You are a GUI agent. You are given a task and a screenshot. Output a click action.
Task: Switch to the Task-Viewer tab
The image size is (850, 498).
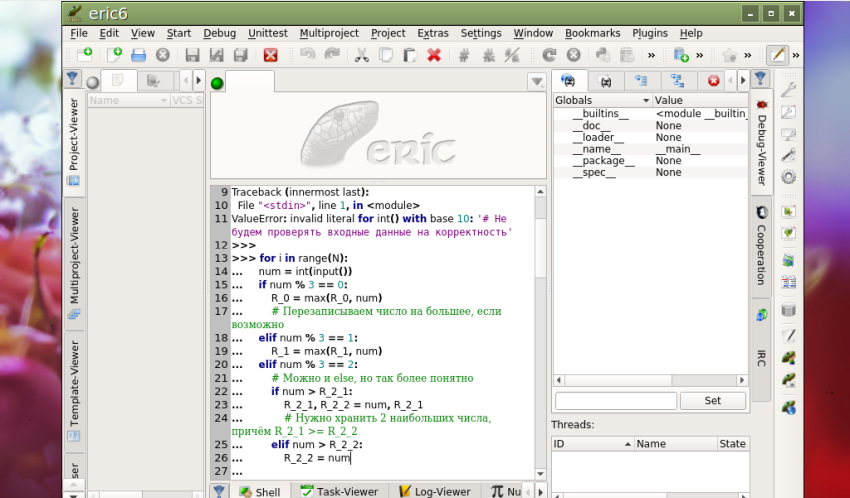coord(339,491)
